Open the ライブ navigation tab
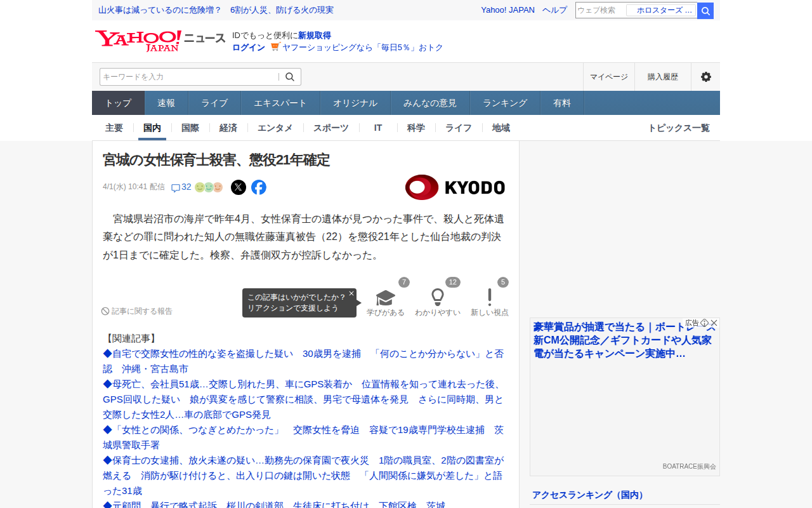Image resolution: width=812 pixels, height=508 pixels. (x=214, y=103)
